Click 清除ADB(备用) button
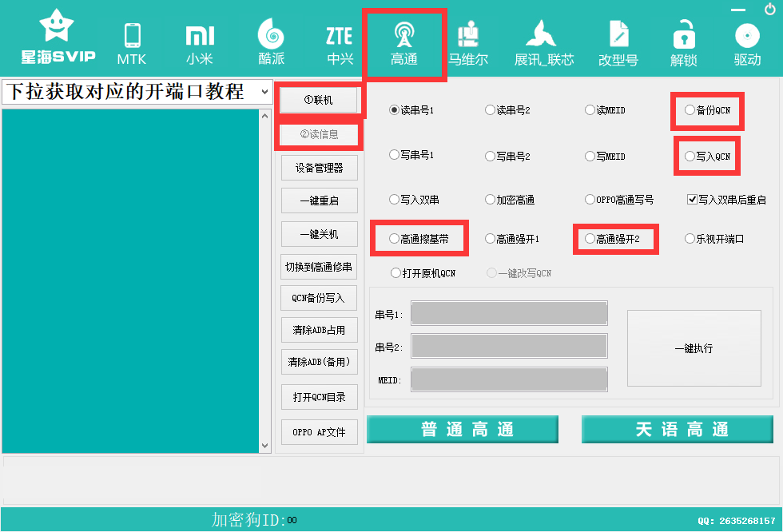Screen dimensions: 783x532 click(319, 362)
